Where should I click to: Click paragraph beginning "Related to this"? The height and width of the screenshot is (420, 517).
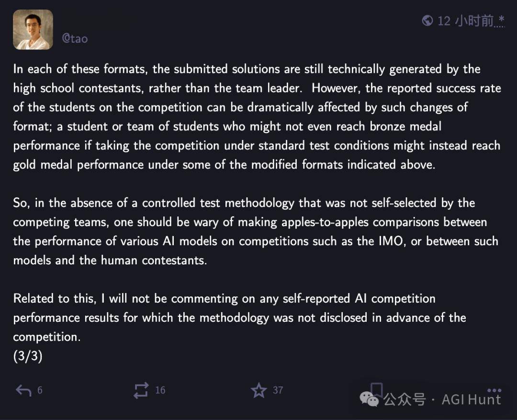[240, 318]
